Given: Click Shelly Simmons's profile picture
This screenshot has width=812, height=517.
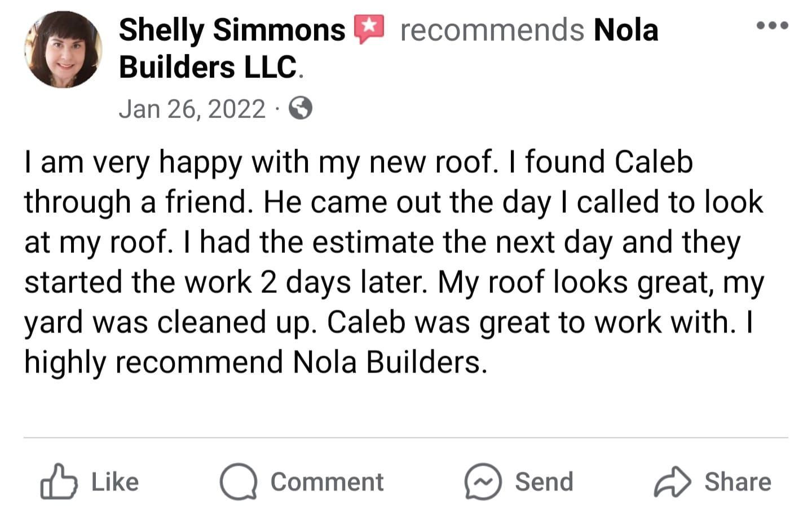Looking at the screenshot, I should [65, 49].
